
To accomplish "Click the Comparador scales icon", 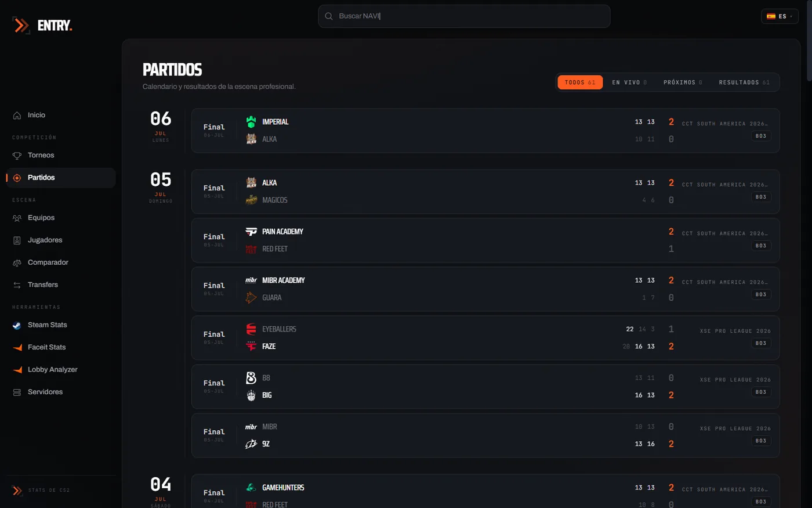I will point(17,263).
